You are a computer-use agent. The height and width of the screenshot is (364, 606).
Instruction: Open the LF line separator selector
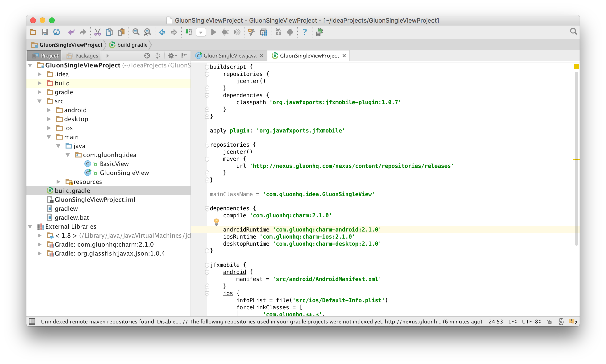coord(513,322)
